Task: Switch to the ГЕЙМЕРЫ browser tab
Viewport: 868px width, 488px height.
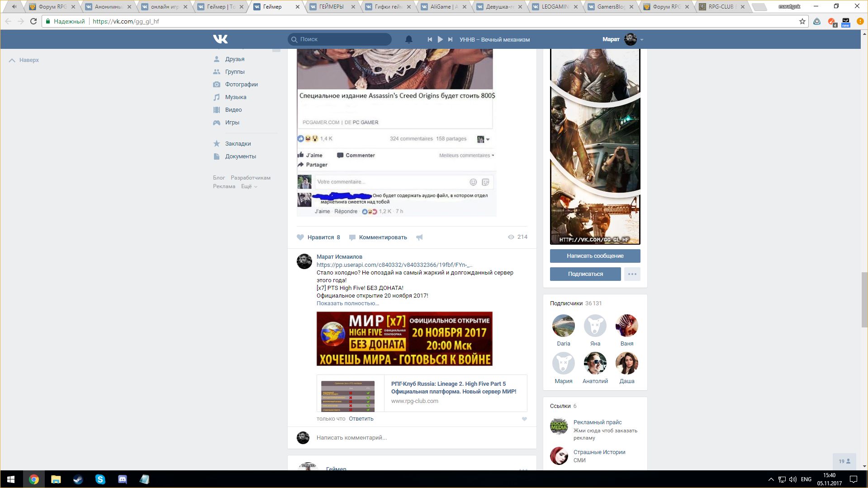Action: (x=332, y=7)
